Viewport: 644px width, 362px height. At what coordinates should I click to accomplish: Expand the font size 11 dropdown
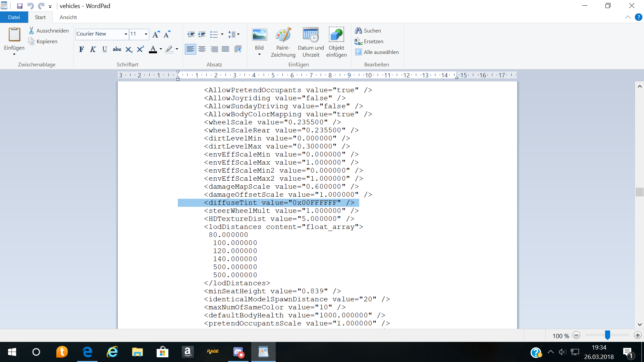pos(146,34)
